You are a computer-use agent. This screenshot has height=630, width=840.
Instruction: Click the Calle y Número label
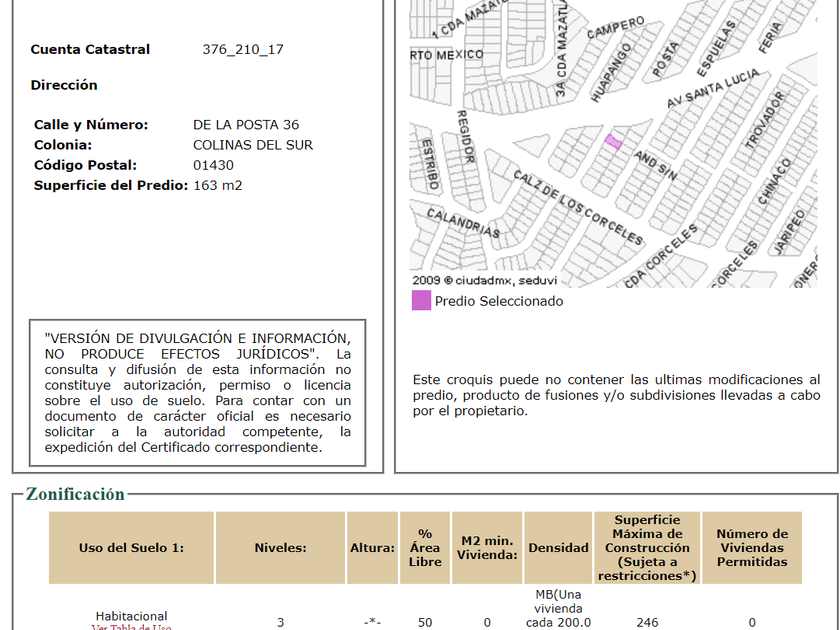[x=91, y=125]
